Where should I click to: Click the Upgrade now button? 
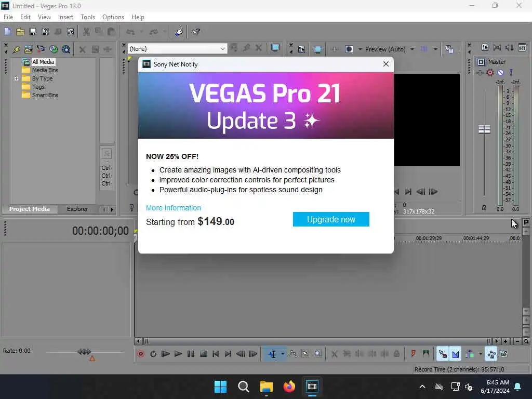(331, 219)
